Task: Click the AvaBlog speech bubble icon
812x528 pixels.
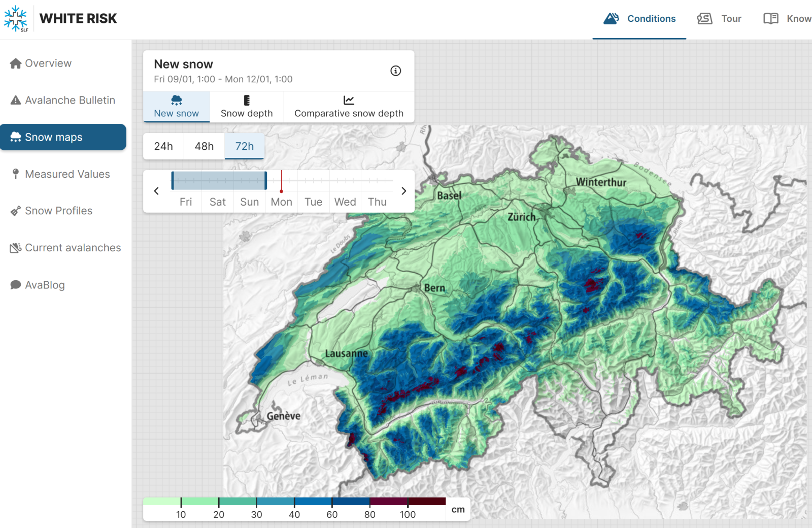Action: pos(16,285)
